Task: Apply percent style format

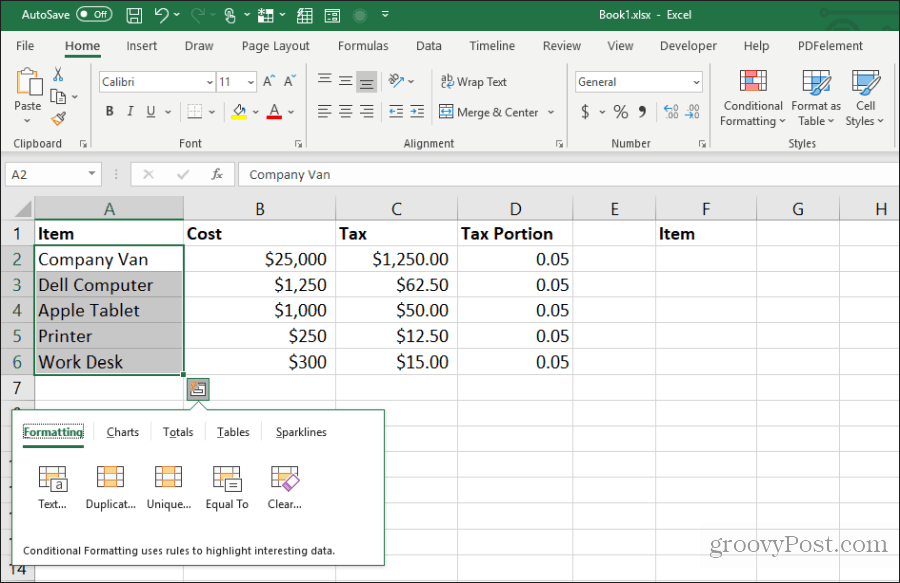Action: (x=620, y=111)
